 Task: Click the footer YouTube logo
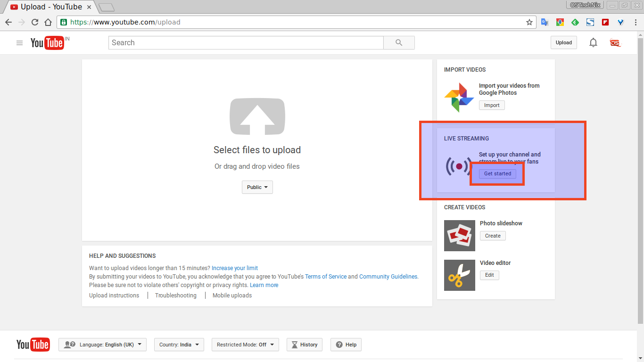tap(33, 345)
